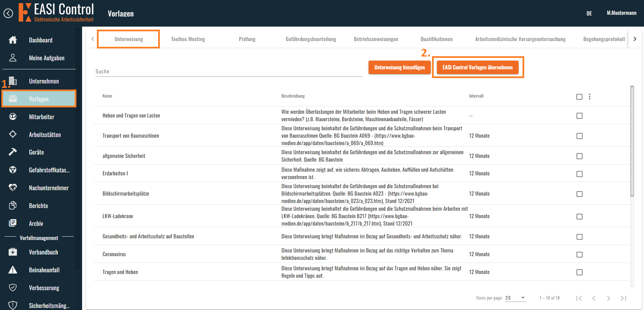The image size is (644, 310).
Task: Click the Berichte documents icon
Action: (13, 205)
